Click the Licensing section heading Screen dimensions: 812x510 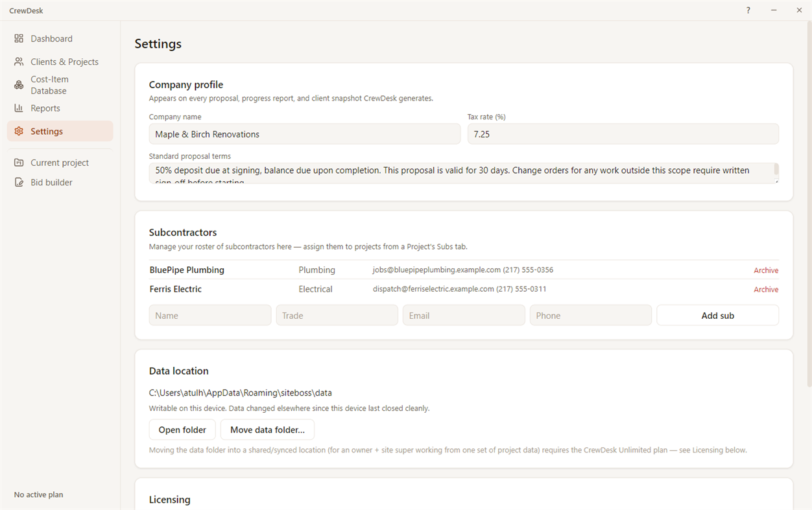170,500
